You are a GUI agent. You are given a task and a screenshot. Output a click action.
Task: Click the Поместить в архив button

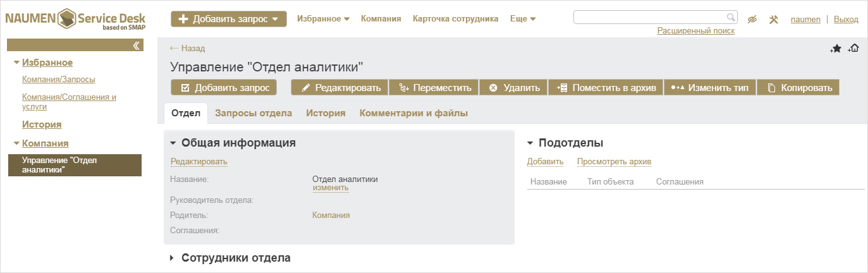click(x=606, y=88)
